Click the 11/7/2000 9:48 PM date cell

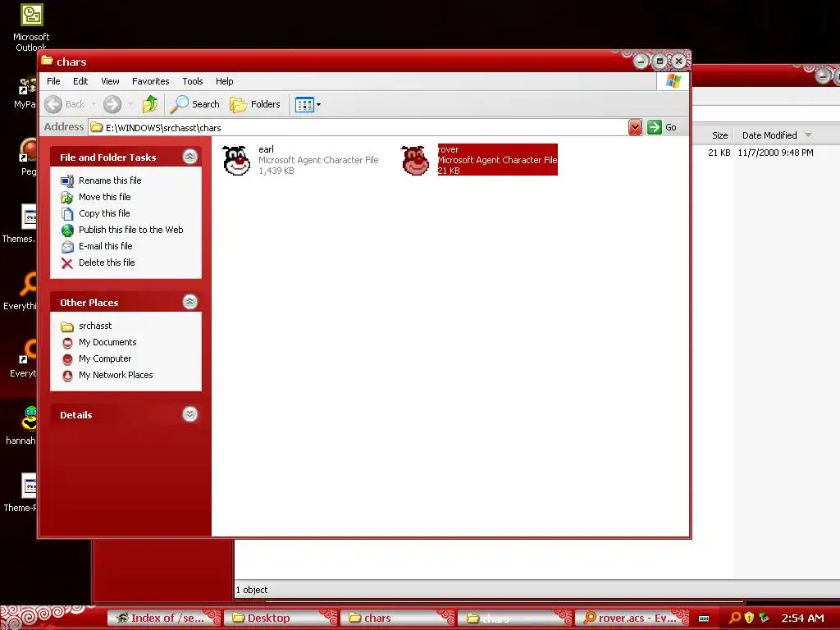(775, 153)
